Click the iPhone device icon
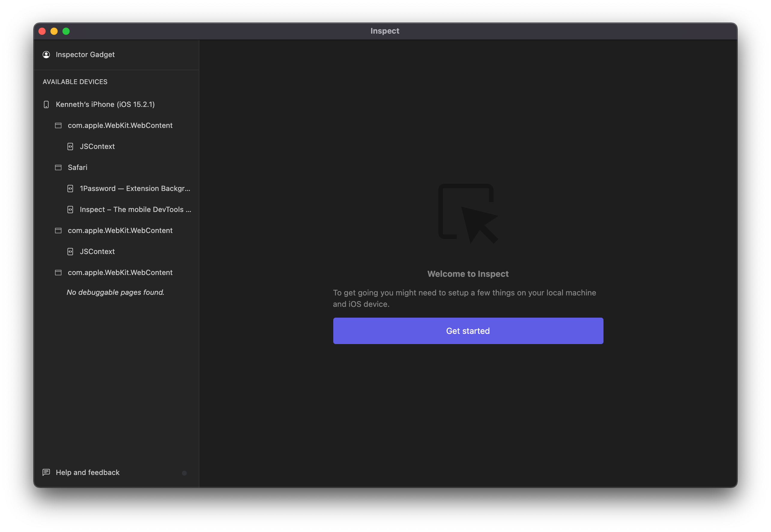 [x=46, y=105]
